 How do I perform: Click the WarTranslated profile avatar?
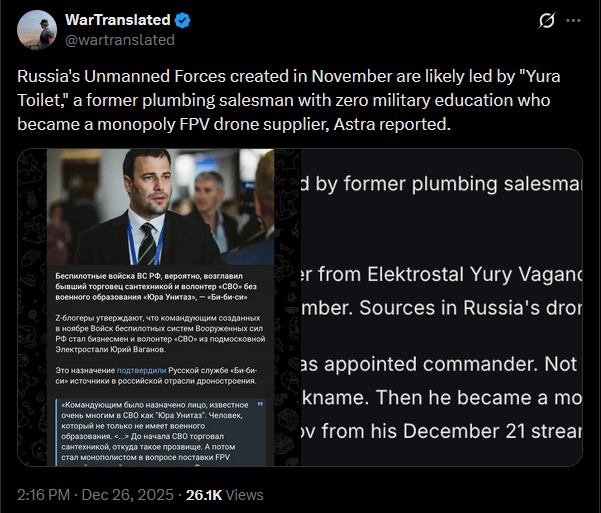[36, 29]
